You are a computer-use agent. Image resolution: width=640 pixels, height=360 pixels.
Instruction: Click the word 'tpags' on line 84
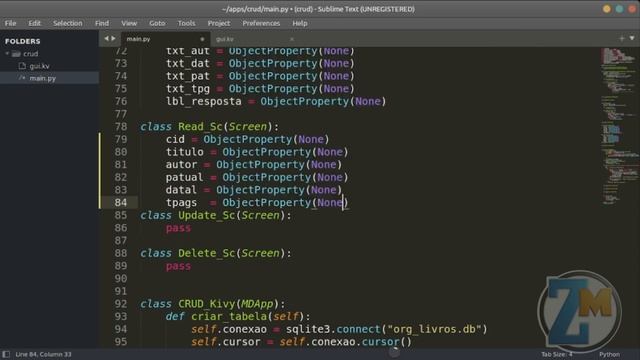(x=181, y=202)
